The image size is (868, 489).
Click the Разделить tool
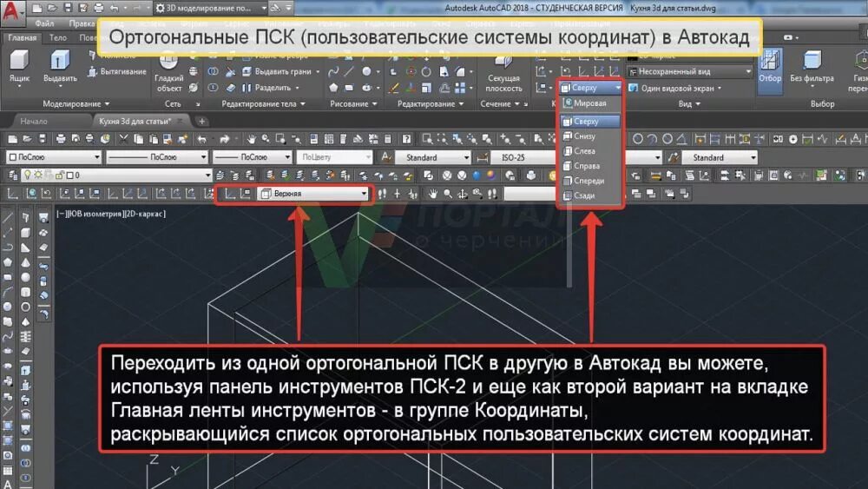coord(271,88)
